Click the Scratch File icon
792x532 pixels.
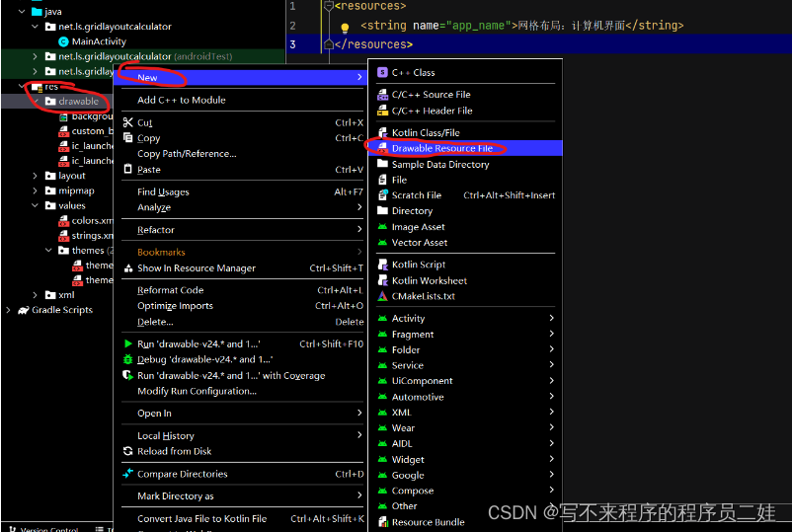point(382,195)
